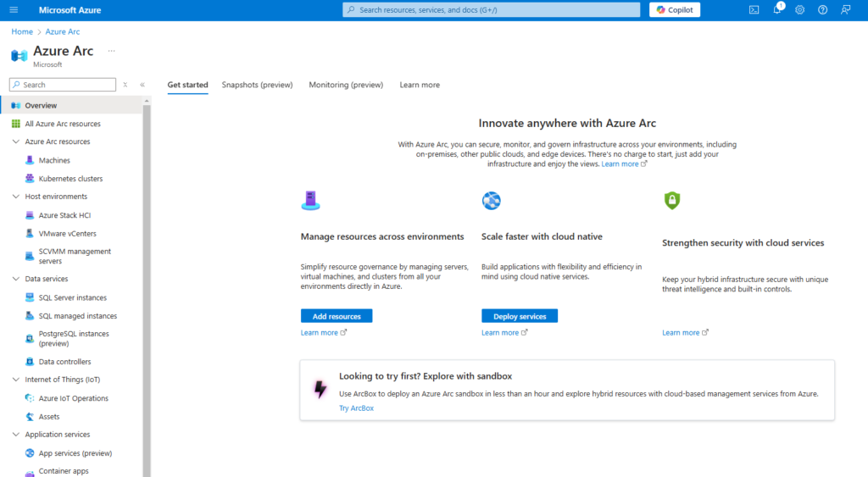868x477 pixels.
Task: Click the Deploy services button
Action: tap(520, 316)
